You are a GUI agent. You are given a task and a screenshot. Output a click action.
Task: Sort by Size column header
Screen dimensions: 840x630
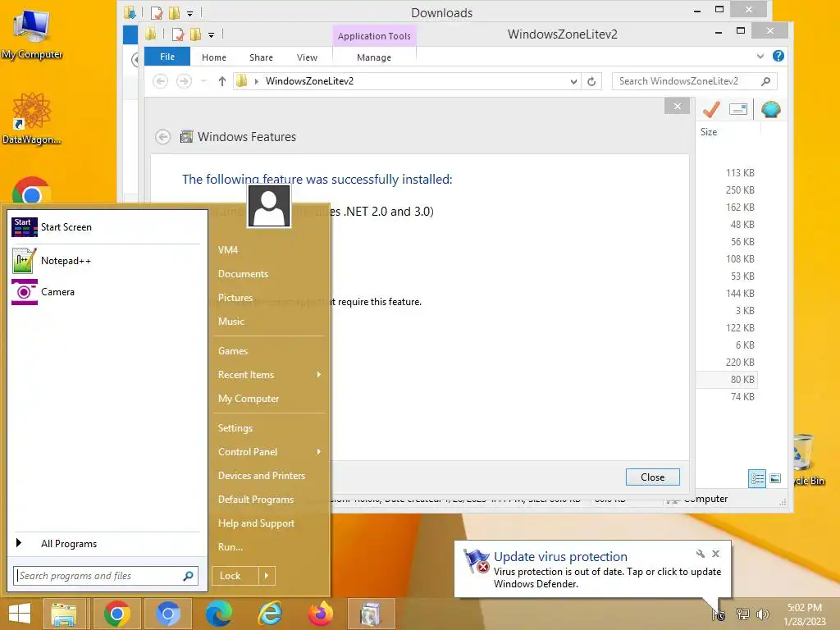pyautogui.click(x=709, y=132)
